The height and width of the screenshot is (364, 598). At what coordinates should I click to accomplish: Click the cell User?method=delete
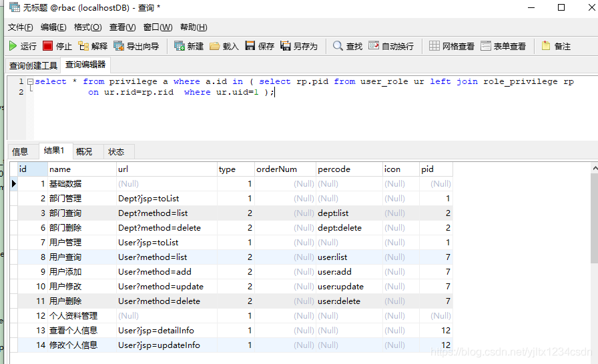click(167, 301)
